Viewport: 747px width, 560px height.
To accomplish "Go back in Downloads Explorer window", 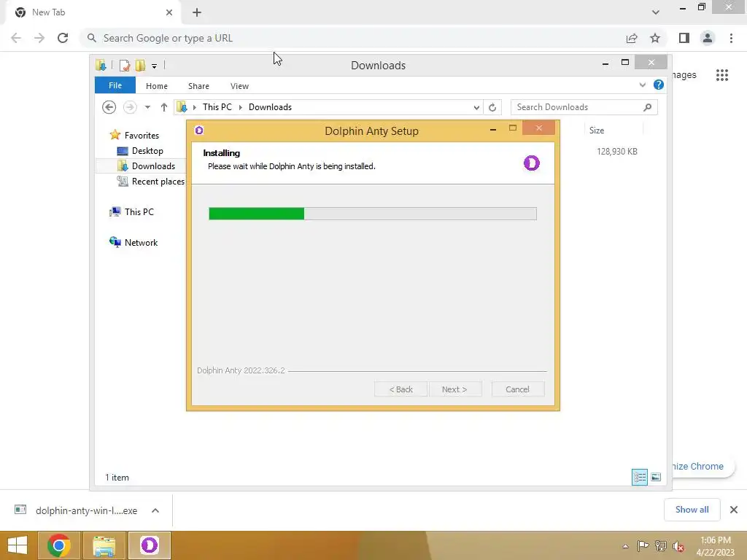I will pyautogui.click(x=109, y=107).
